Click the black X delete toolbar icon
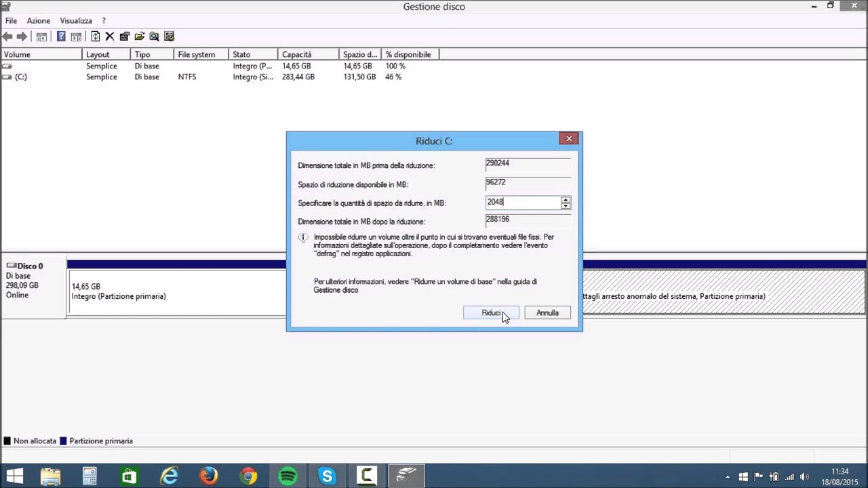This screenshot has height=488, width=868. pos(110,37)
